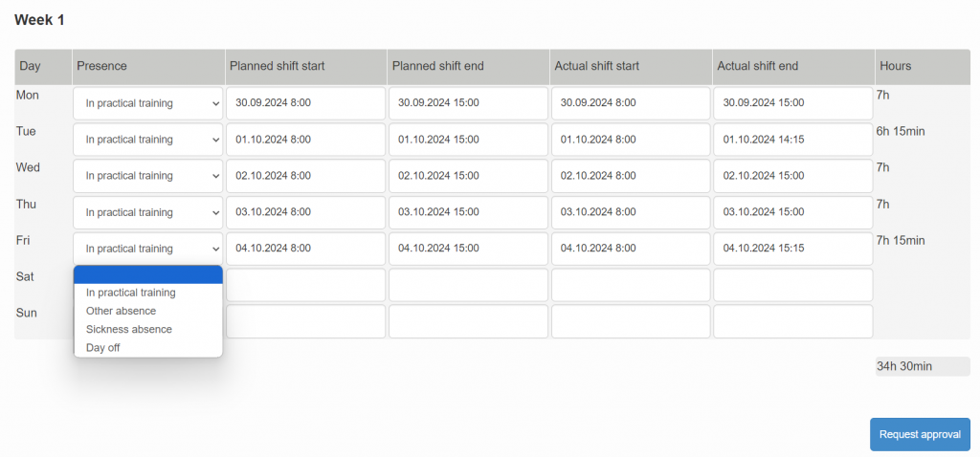980x457 pixels.
Task: Edit Friday's actual shift end 15:15 field
Action: [793, 249]
